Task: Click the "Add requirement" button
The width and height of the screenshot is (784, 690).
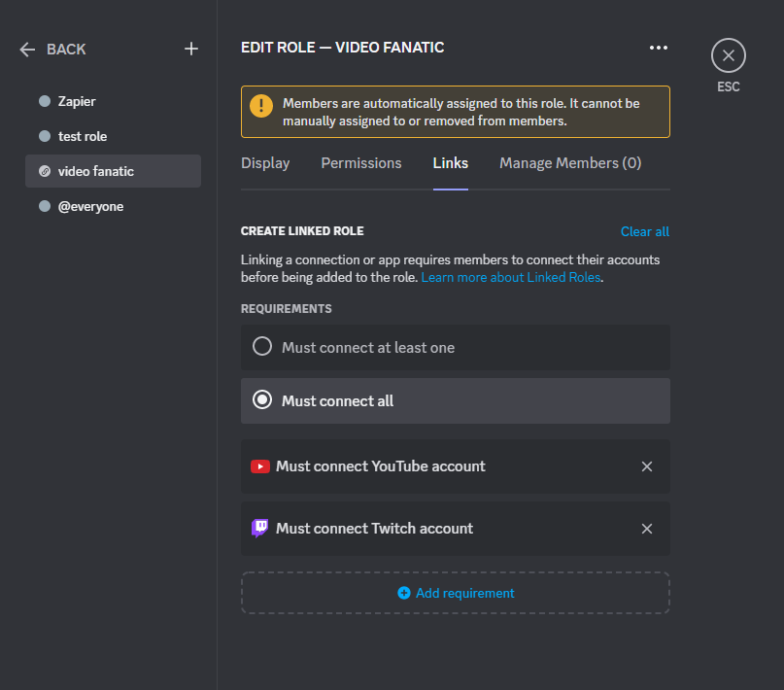Action: click(456, 593)
